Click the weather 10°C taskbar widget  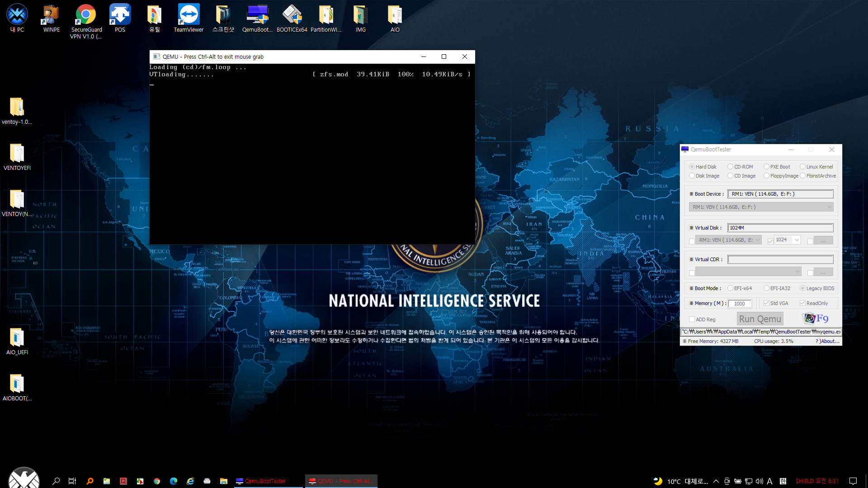tap(681, 481)
